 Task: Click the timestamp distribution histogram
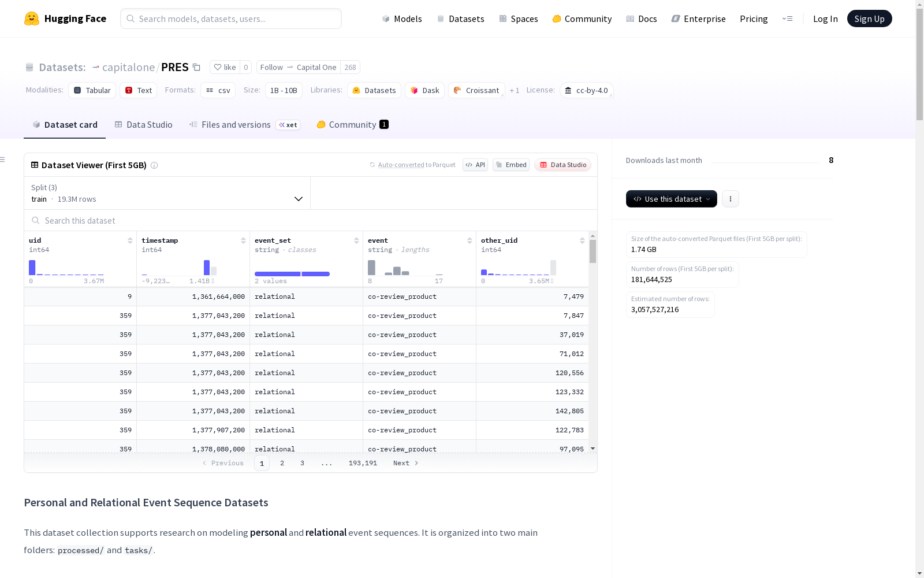click(x=179, y=267)
